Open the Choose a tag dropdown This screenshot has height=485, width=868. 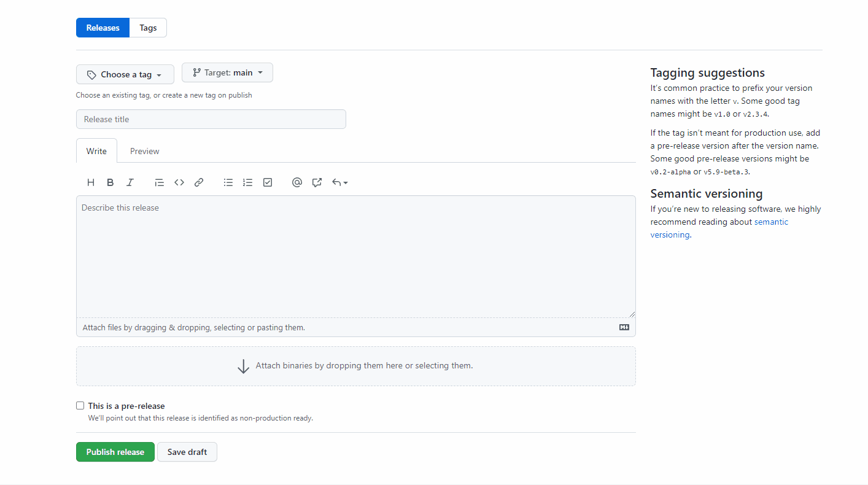coord(125,74)
